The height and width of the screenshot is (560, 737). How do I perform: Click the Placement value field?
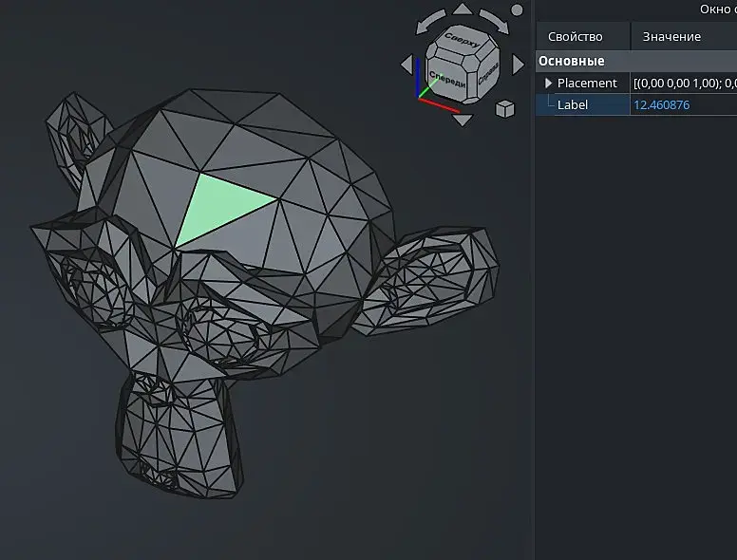[684, 84]
